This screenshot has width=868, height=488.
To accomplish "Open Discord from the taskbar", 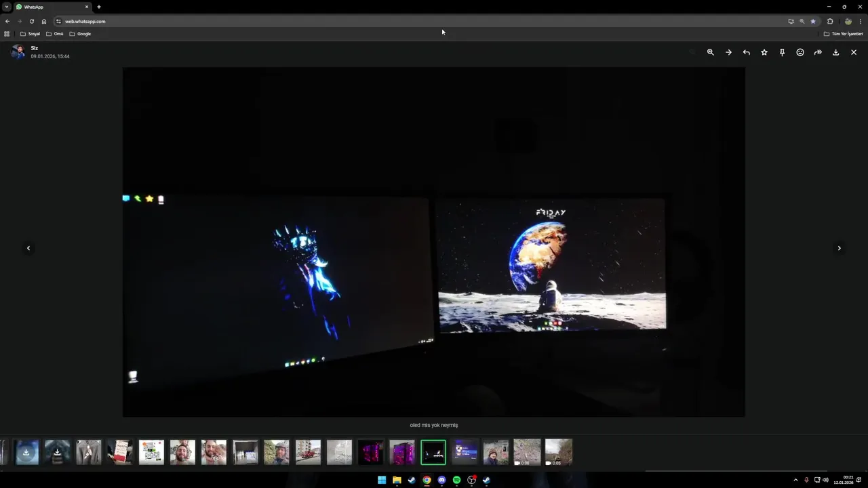I will pyautogui.click(x=441, y=480).
